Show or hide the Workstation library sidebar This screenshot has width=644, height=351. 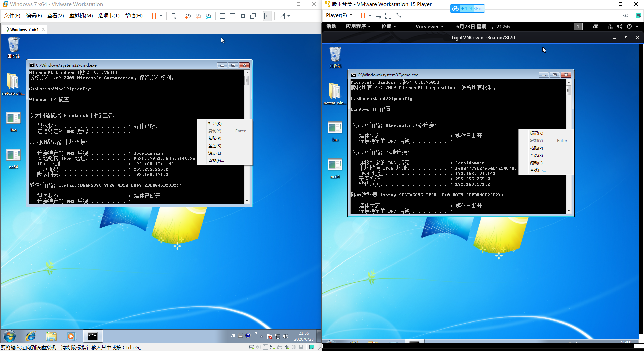coord(223,16)
